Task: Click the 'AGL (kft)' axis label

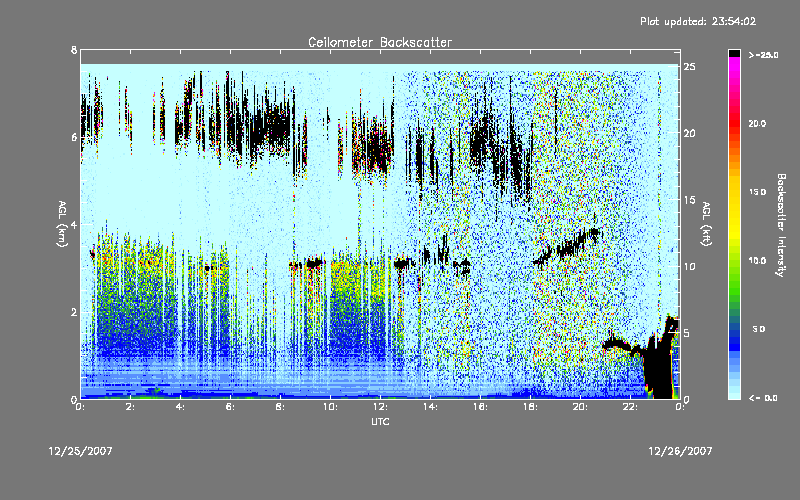Action: (706, 224)
